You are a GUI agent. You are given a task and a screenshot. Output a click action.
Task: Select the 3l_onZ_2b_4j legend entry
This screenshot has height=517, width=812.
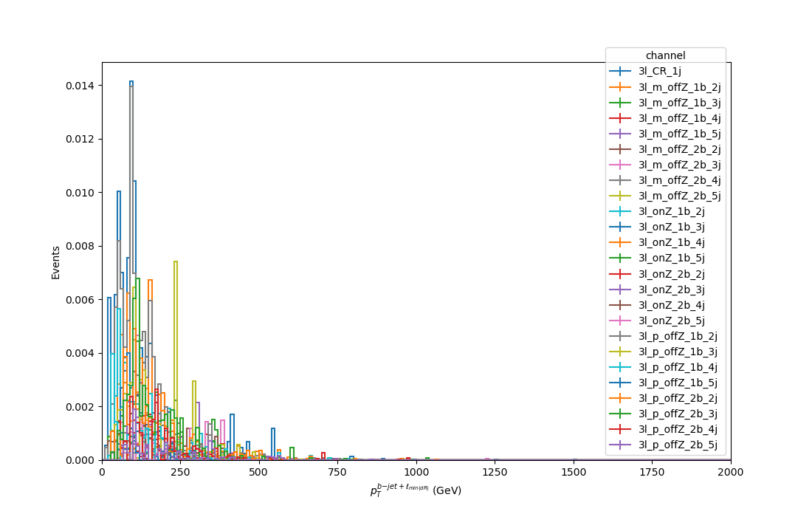point(671,305)
